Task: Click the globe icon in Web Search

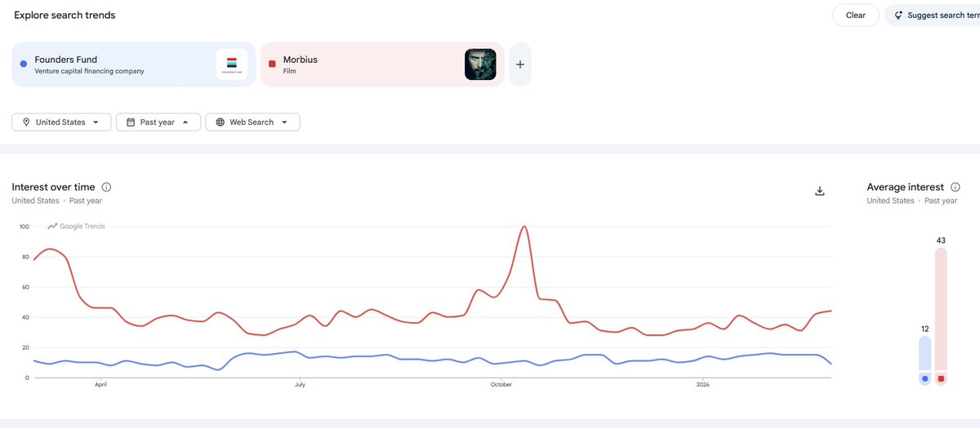Action: point(220,122)
